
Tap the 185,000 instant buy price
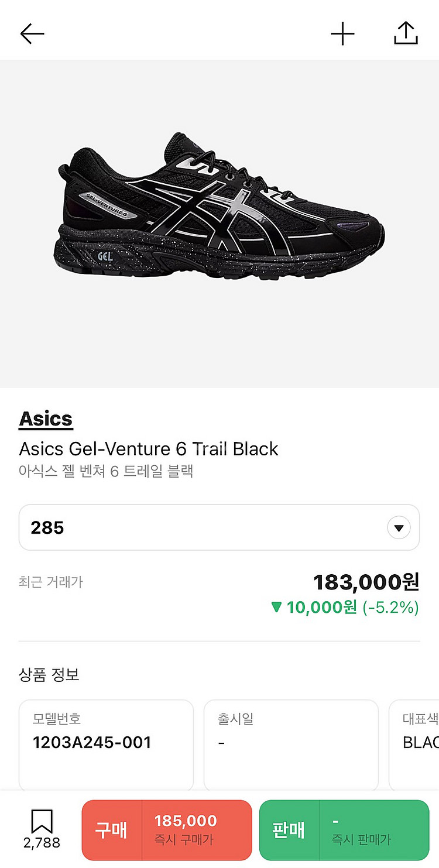pos(186,821)
